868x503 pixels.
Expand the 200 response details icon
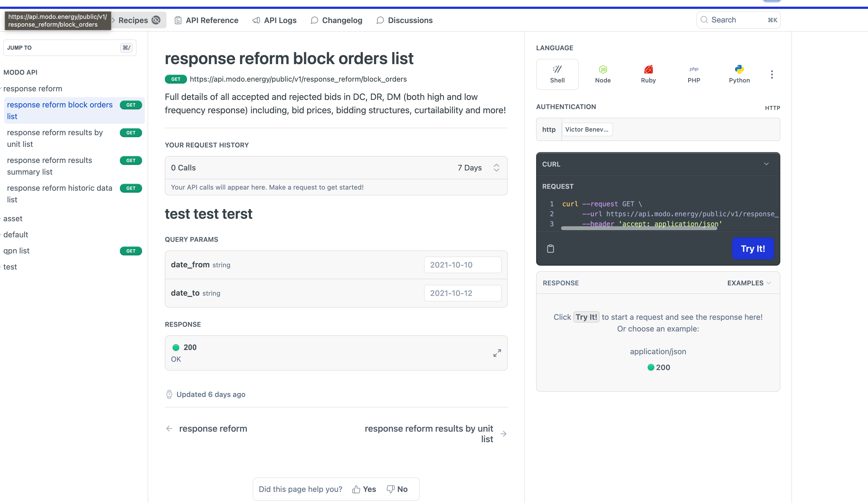click(497, 353)
